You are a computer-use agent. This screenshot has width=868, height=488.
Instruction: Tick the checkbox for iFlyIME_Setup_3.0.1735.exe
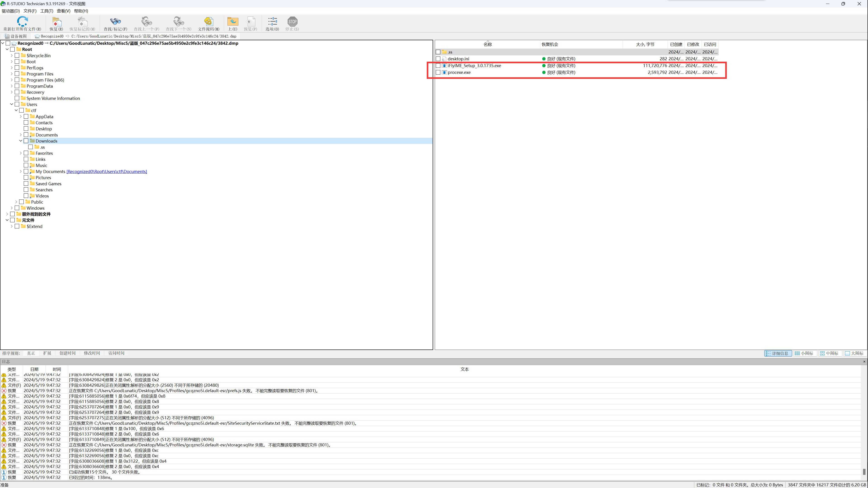(438, 65)
